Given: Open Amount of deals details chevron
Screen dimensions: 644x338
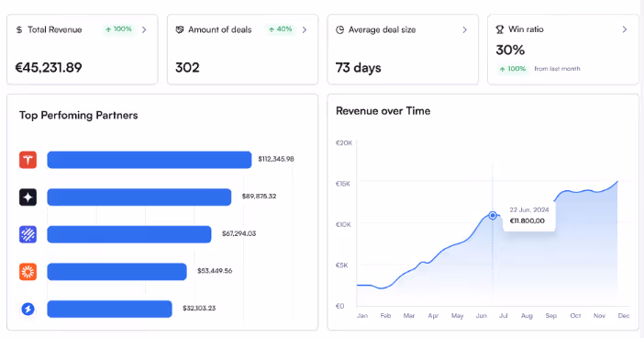Looking at the screenshot, I should point(305,29).
